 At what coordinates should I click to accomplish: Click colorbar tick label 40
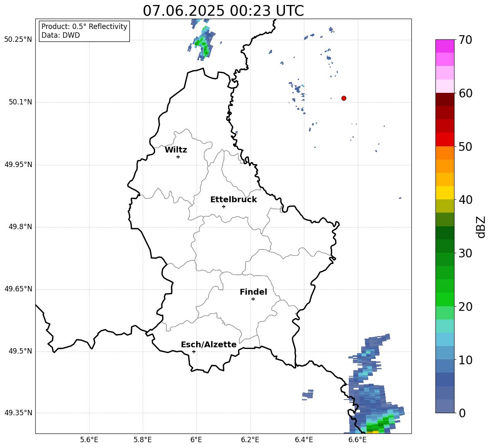click(465, 200)
